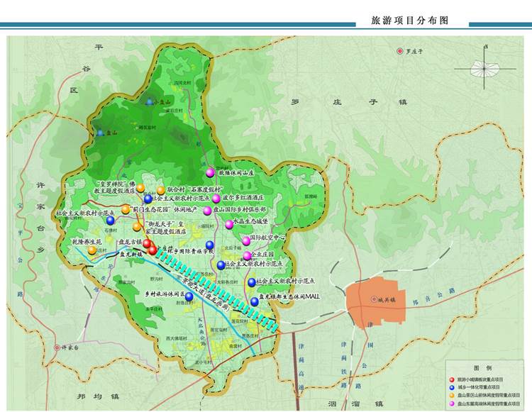This screenshot has height=412, width=532.
Task: Select the magenta marker beside 波尔多红酒酒庄
Action: point(216,199)
